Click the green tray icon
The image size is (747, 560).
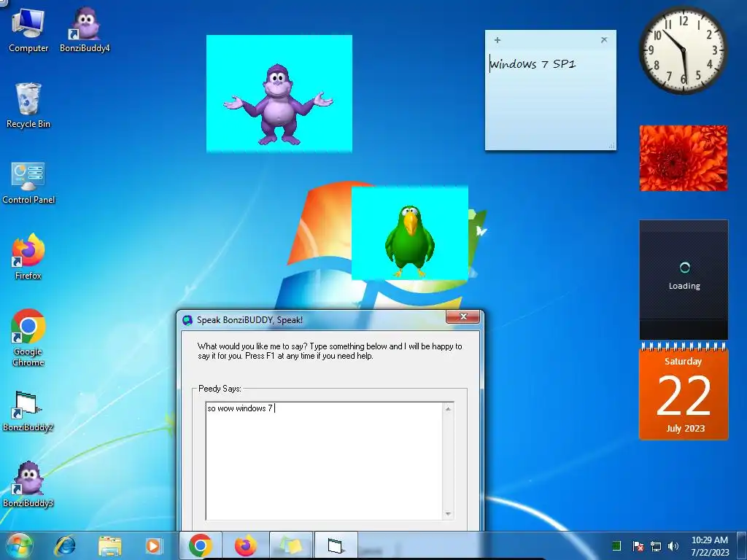(616, 545)
